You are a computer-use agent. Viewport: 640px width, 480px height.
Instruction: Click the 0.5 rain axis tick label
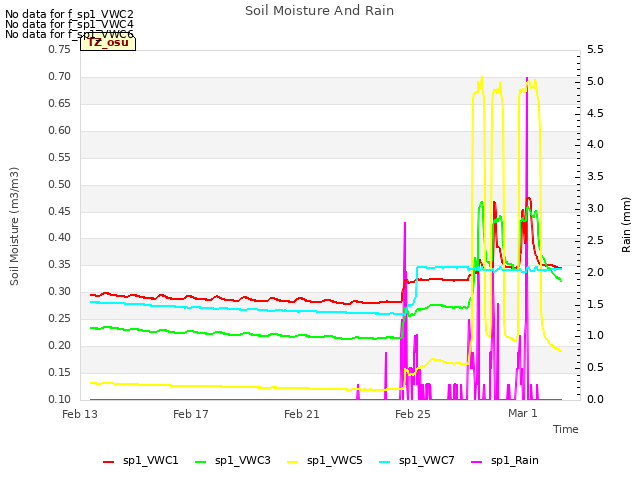point(596,367)
